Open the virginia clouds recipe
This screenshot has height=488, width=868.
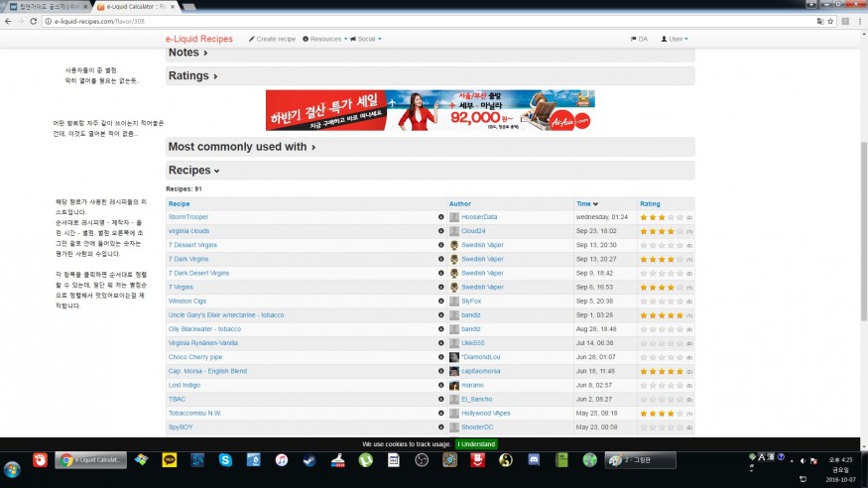pos(188,231)
